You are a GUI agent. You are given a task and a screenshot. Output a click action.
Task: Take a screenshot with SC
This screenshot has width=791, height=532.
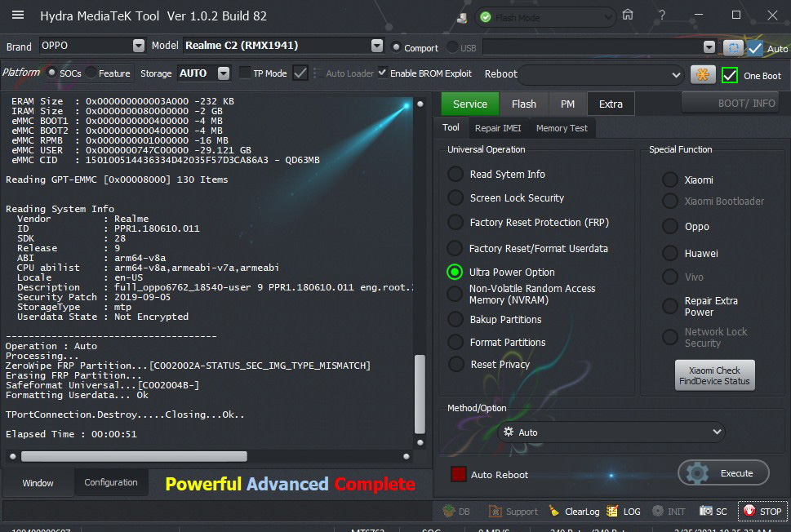point(713,512)
